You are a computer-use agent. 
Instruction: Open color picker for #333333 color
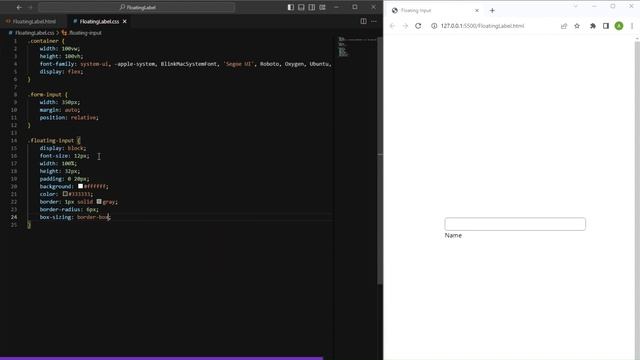tap(65, 194)
